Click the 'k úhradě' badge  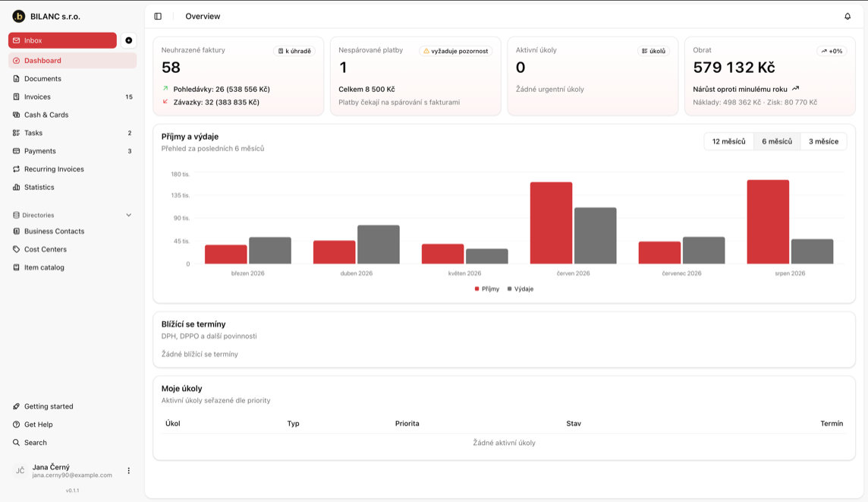click(294, 51)
